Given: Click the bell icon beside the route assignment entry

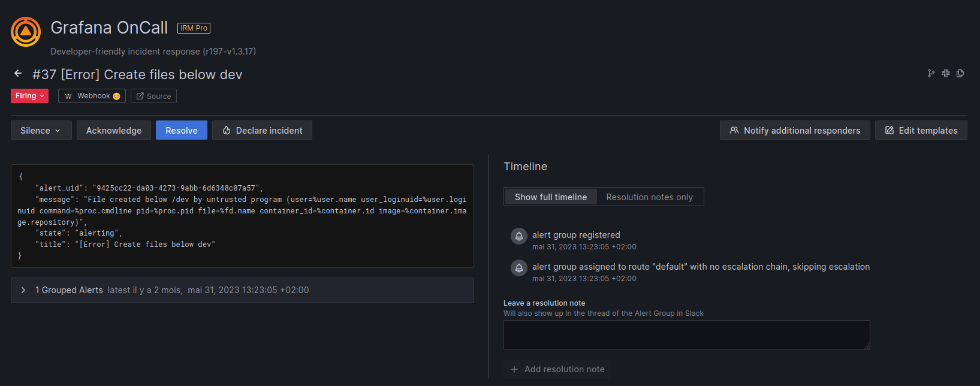Looking at the screenshot, I should tap(519, 268).
